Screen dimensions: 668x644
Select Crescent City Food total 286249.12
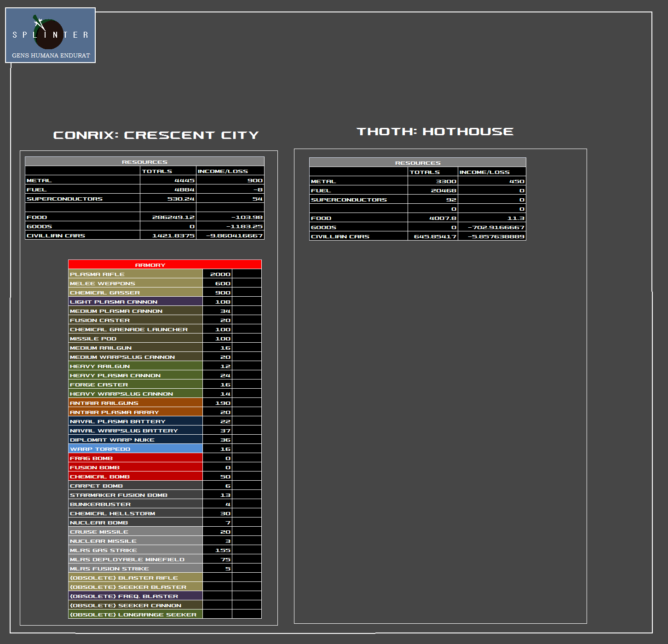point(168,217)
